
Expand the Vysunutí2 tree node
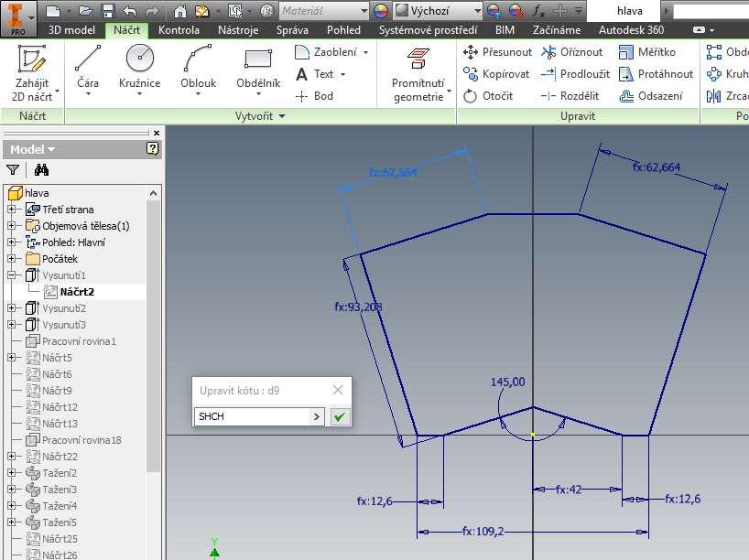pyautogui.click(x=12, y=308)
